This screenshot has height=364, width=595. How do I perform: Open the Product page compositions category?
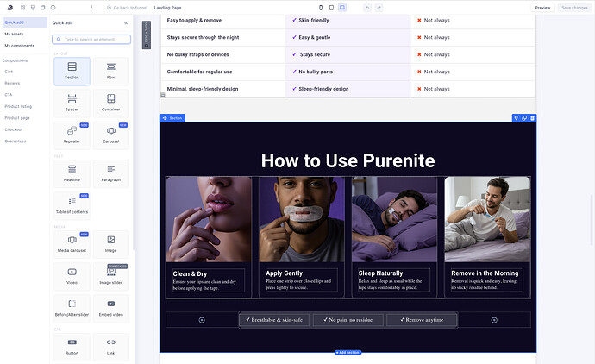click(17, 118)
